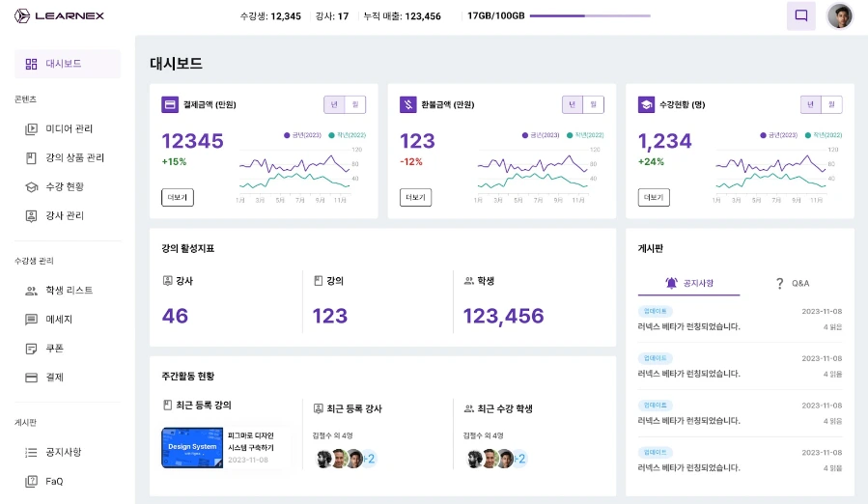
Task: Click the 17GB/100GB storage label
Action: tap(496, 16)
